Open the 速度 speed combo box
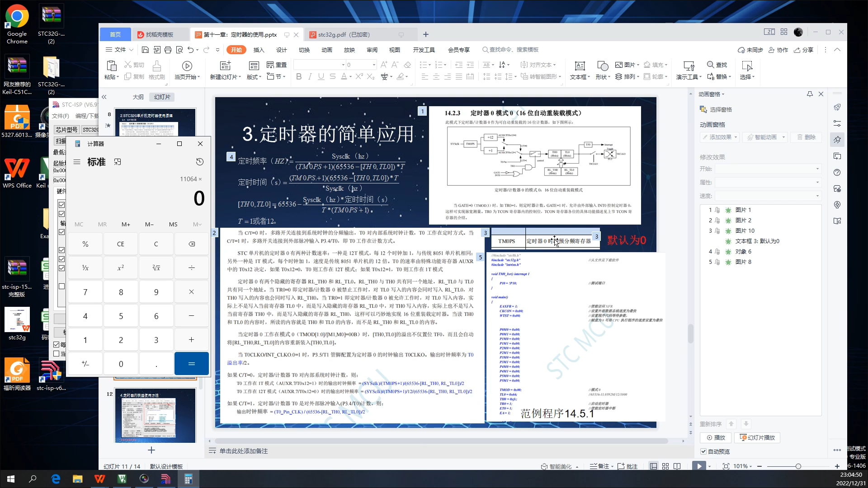The image size is (868, 488). (768, 196)
